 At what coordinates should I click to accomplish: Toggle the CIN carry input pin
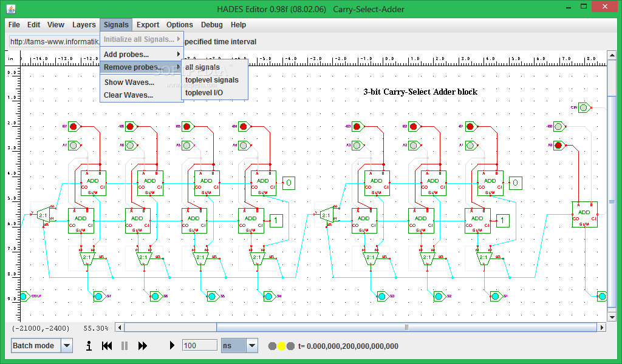coord(584,107)
